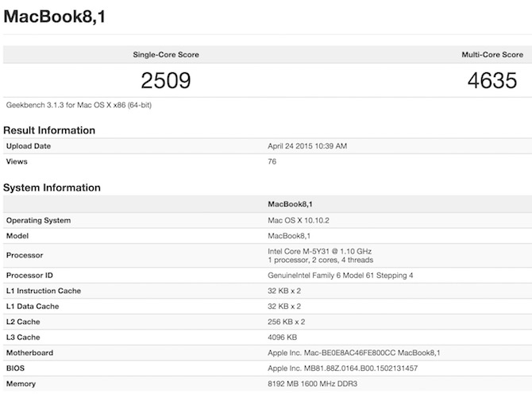
Task: Click the L3 Cache value 4096 KB
Action: click(285, 337)
